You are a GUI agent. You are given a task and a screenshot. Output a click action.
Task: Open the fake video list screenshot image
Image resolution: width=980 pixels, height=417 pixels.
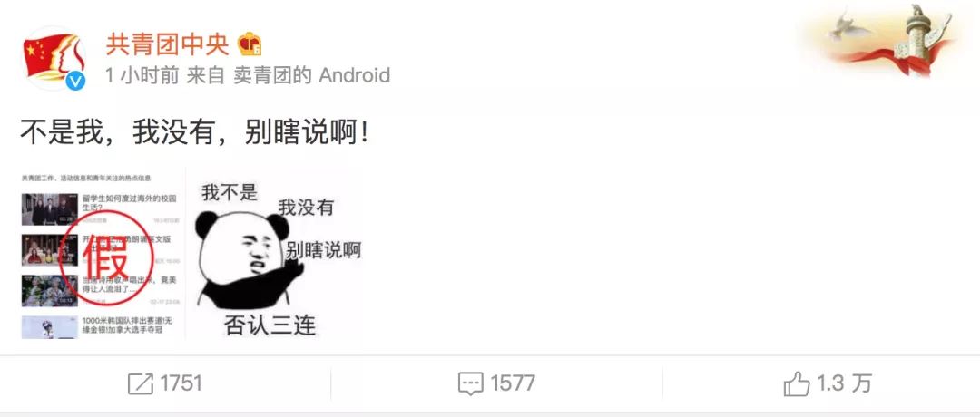pyautogui.click(x=102, y=255)
